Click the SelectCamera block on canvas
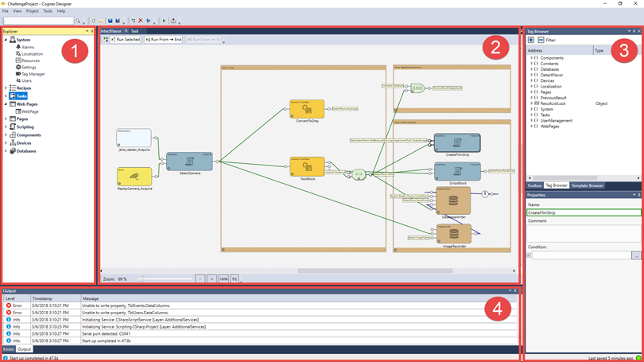The image size is (644, 362). coord(189,162)
